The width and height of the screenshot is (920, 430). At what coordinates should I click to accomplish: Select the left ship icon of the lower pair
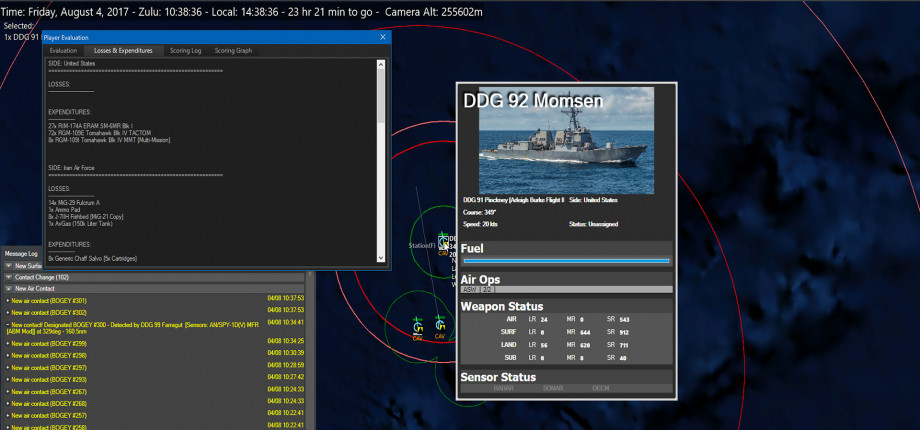418,326
